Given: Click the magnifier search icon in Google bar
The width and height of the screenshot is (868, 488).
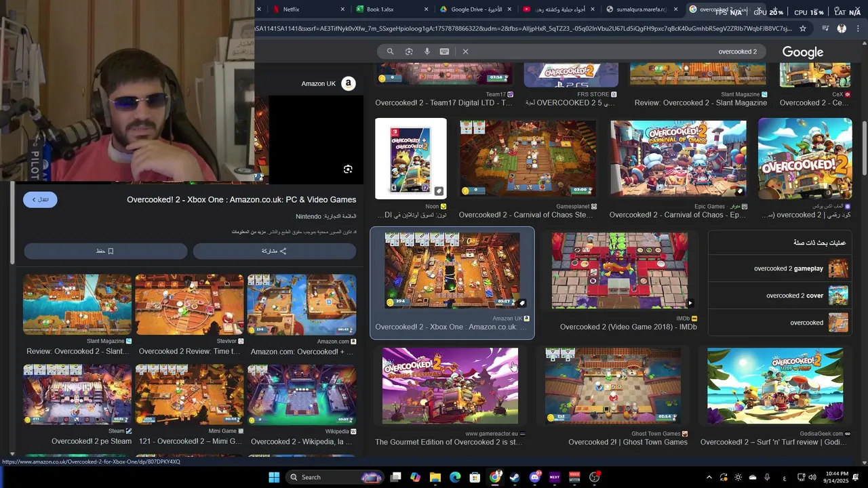Looking at the screenshot, I should point(390,52).
